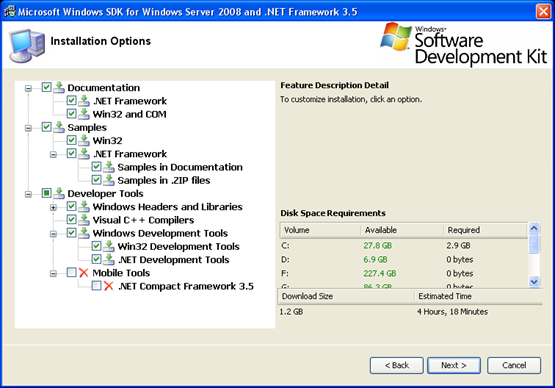Click install icon next to Developer Tools
This screenshot has height=388, width=555.
59,193
